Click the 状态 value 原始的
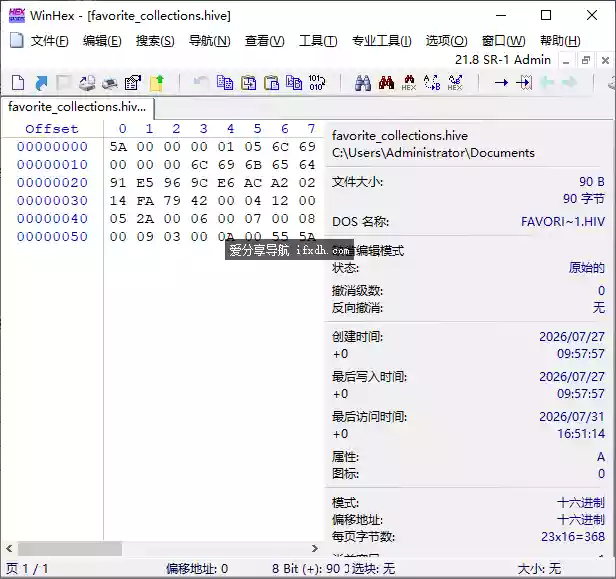The height and width of the screenshot is (579, 616). tap(587, 268)
